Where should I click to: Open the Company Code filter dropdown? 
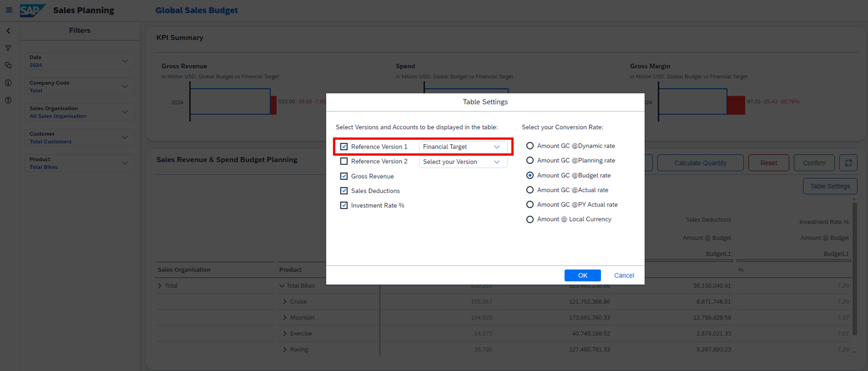[80, 87]
